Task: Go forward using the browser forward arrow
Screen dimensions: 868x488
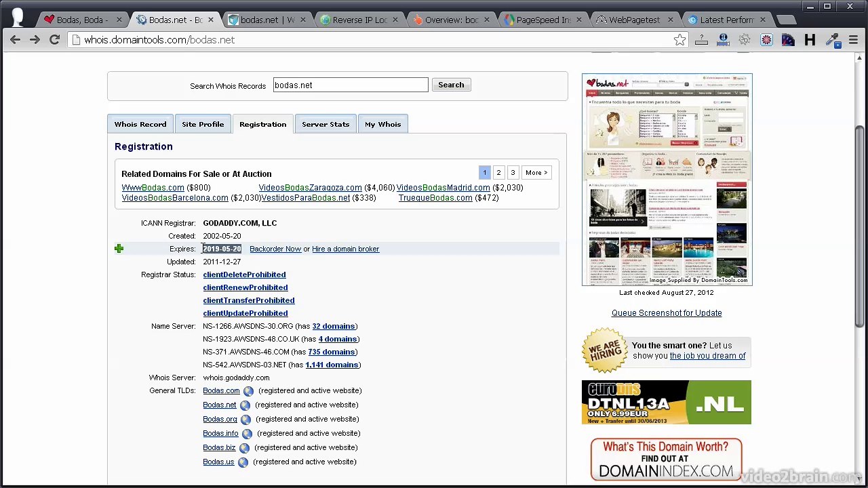Action: point(35,40)
